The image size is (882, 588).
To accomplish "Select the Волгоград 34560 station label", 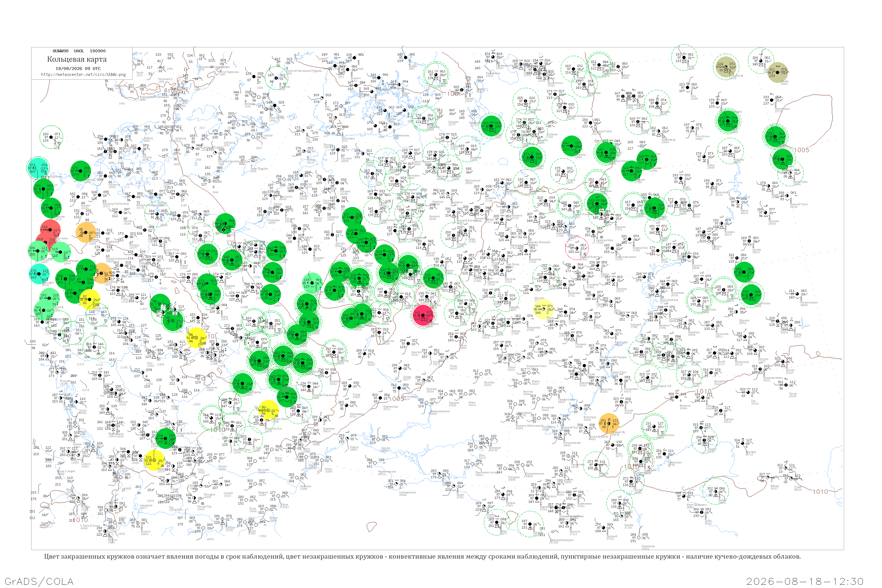I will pos(590,418).
